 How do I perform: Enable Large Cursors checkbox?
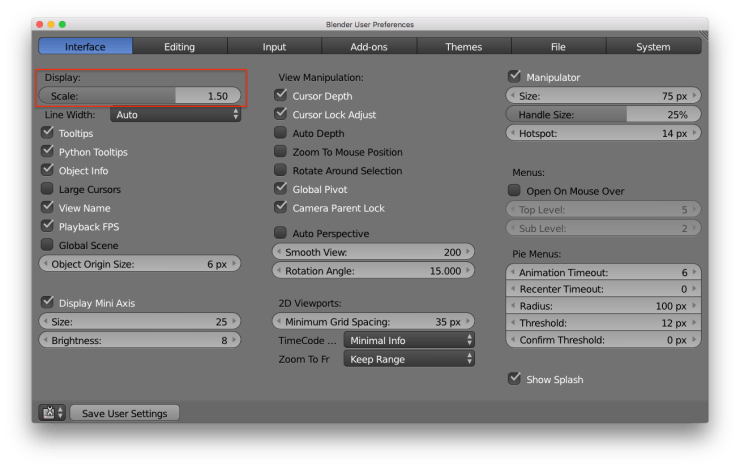click(x=47, y=189)
